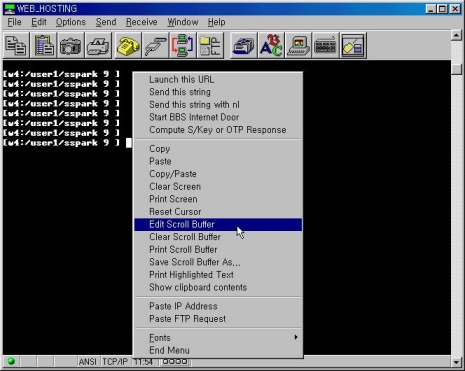This screenshot has width=465, height=371.
Task: Select Save Scroll Buffer As...
Action: pos(218,262)
